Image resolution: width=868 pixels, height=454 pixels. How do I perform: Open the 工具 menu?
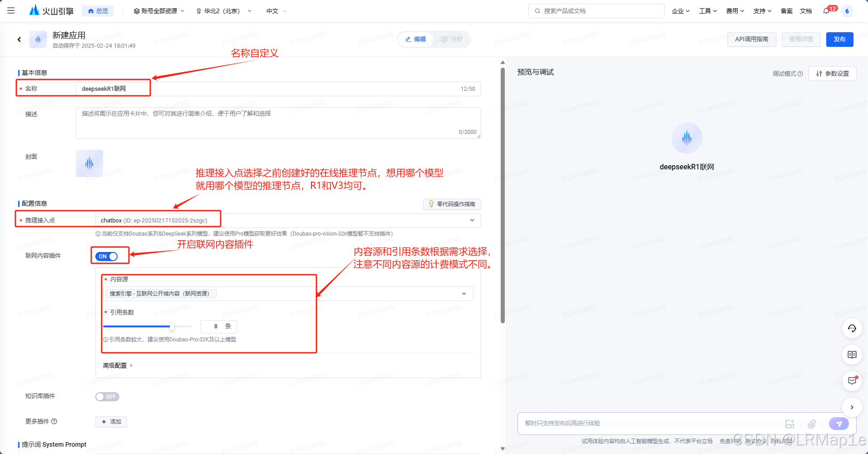coord(708,11)
